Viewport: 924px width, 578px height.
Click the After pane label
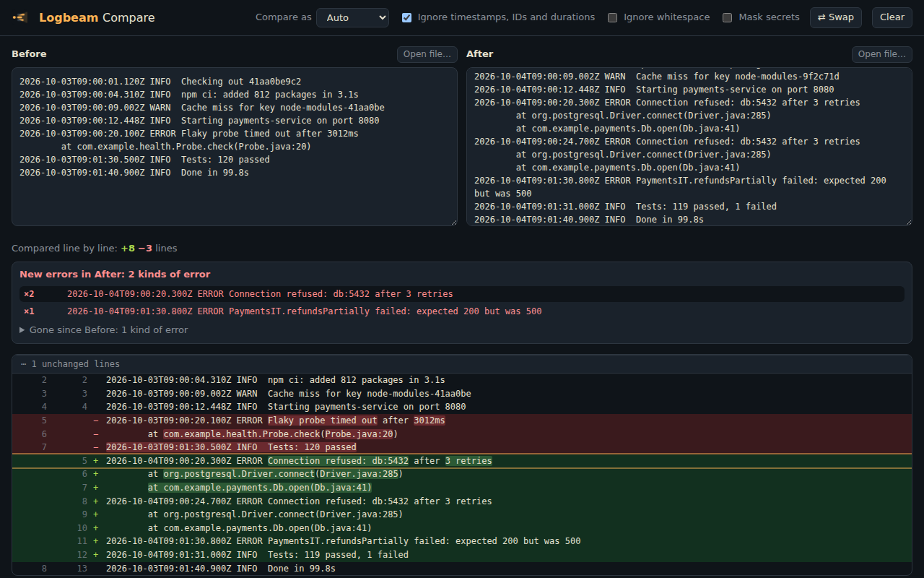(480, 54)
